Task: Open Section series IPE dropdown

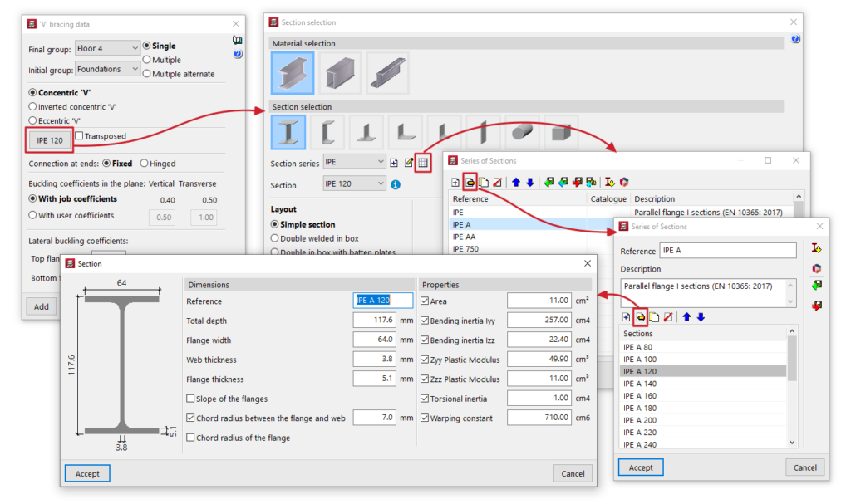Action: point(354,162)
